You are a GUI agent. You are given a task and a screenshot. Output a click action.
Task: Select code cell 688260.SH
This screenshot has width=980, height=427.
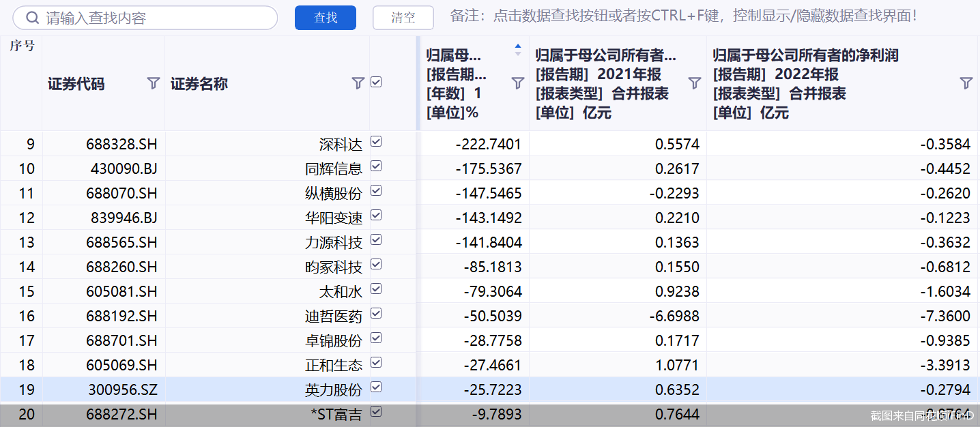[x=121, y=267]
